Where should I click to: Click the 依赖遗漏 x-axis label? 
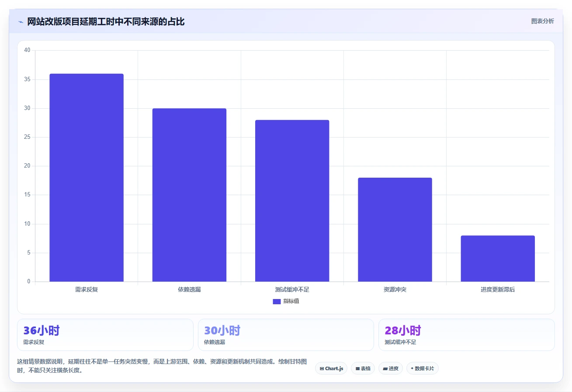(189, 289)
